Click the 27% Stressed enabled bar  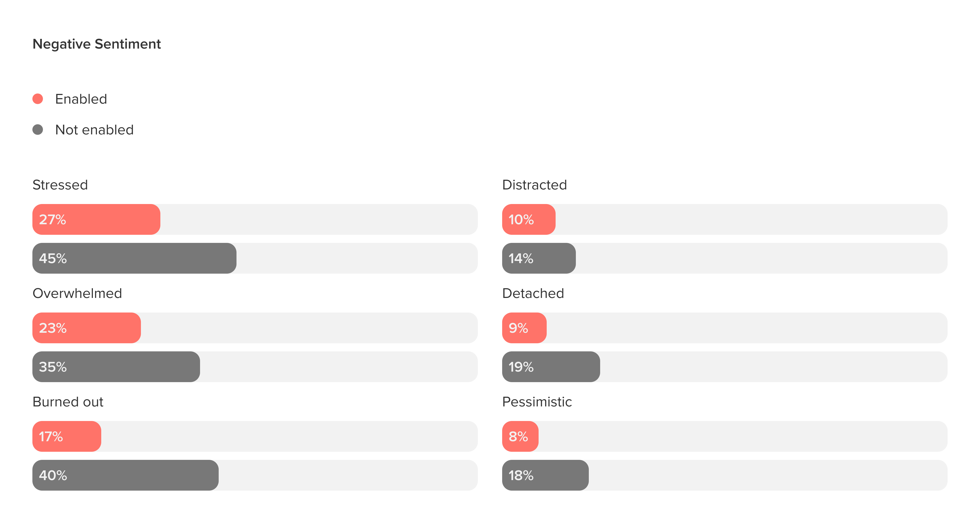96,219
